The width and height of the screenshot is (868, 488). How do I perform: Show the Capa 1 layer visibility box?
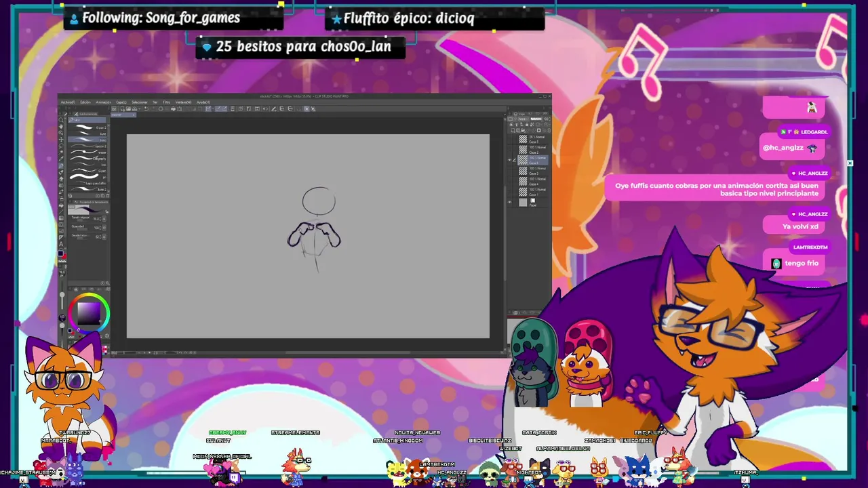pos(510,192)
